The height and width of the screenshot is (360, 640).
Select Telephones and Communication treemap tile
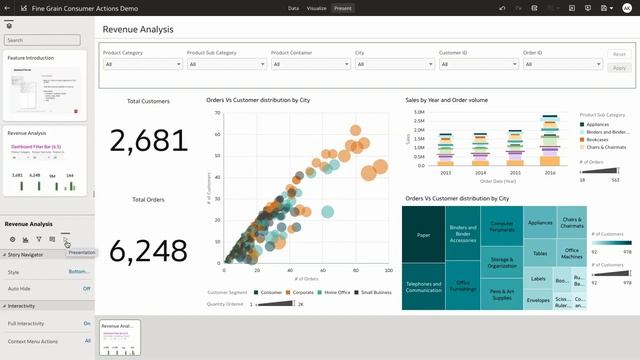click(423, 287)
